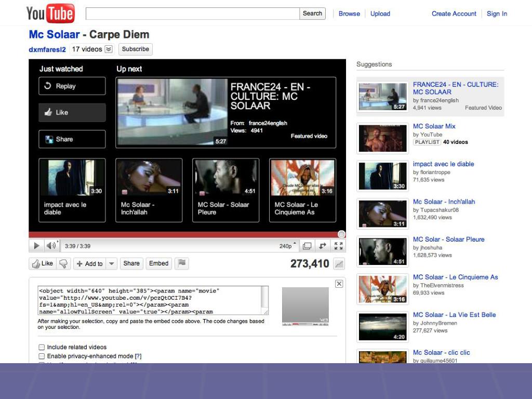532x399 pixels.
Task: Dislike the video with the thumbs-down button
Action: pos(63,263)
